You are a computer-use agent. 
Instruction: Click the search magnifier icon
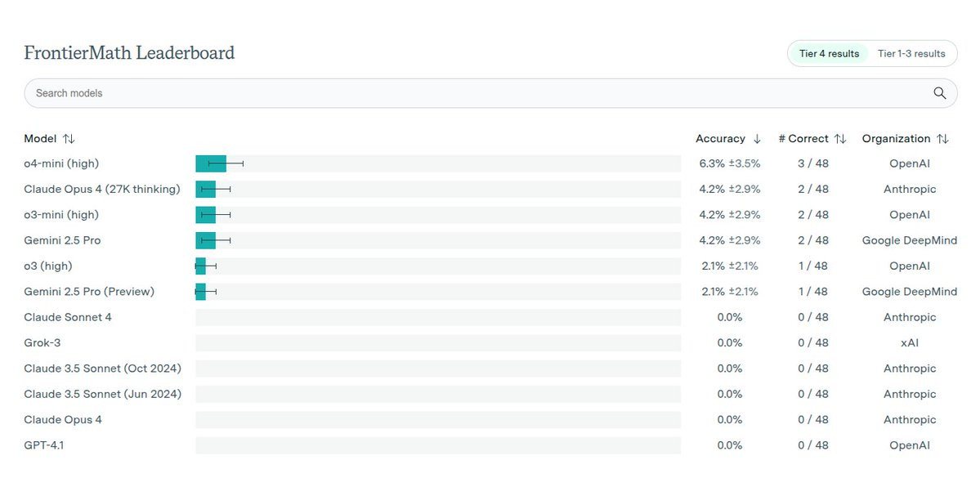pyautogui.click(x=939, y=93)
